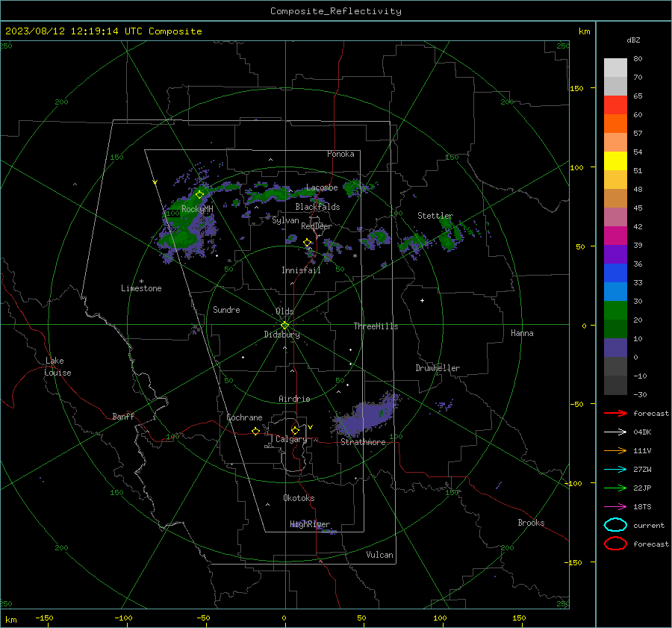Click the Blackfalds label
The width and height of the screenshot is (672, 628).
317,207
